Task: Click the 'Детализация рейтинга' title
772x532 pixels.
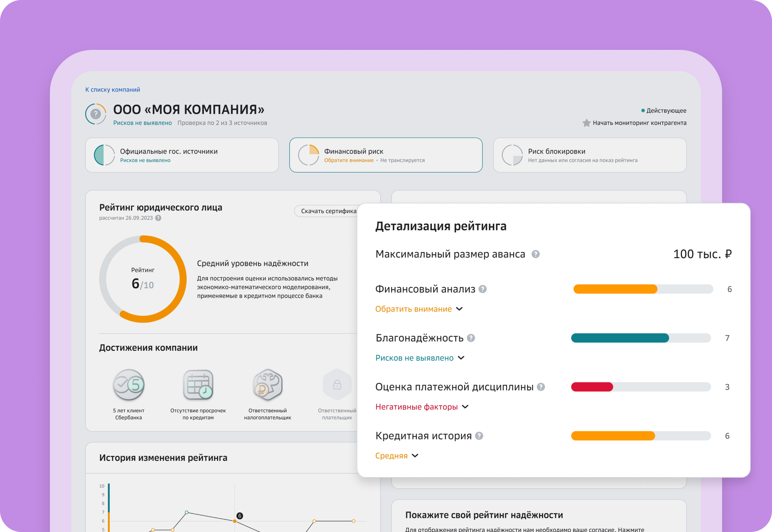Action: pyautogui.click(x=441, y=226)
